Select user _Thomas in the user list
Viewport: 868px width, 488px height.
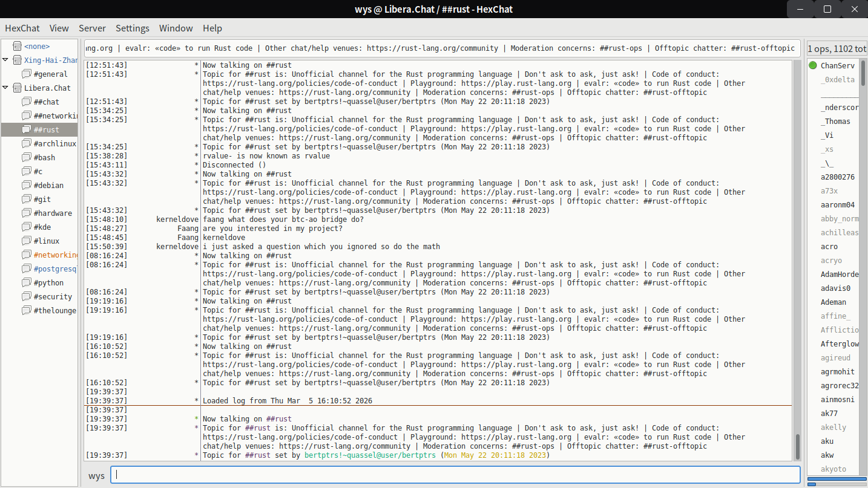tap(835, 121)
